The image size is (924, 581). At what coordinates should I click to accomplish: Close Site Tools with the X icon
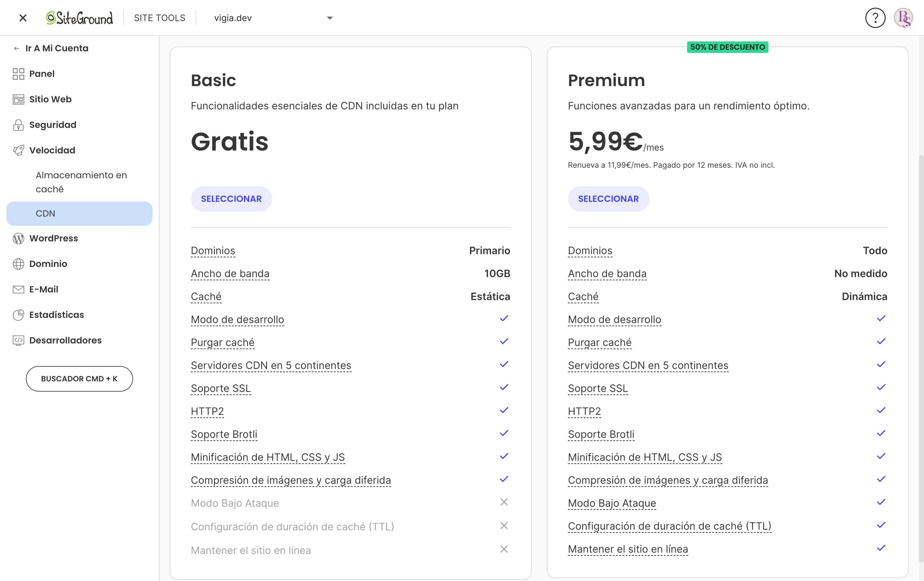pyautogui.click(x=23, y=18)
